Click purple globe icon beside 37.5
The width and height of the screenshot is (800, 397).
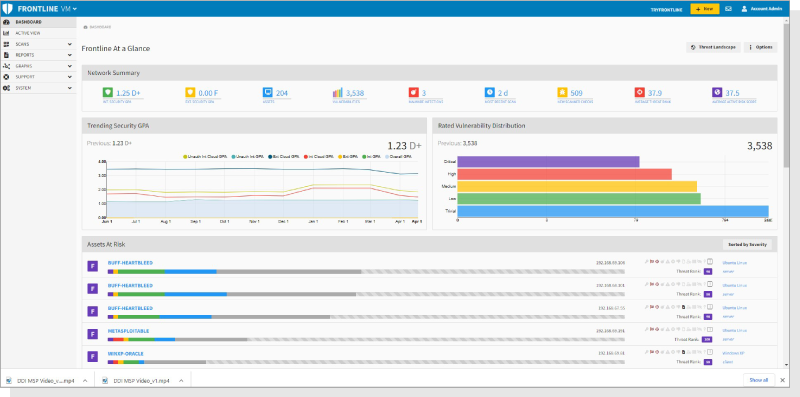point(717,92)
